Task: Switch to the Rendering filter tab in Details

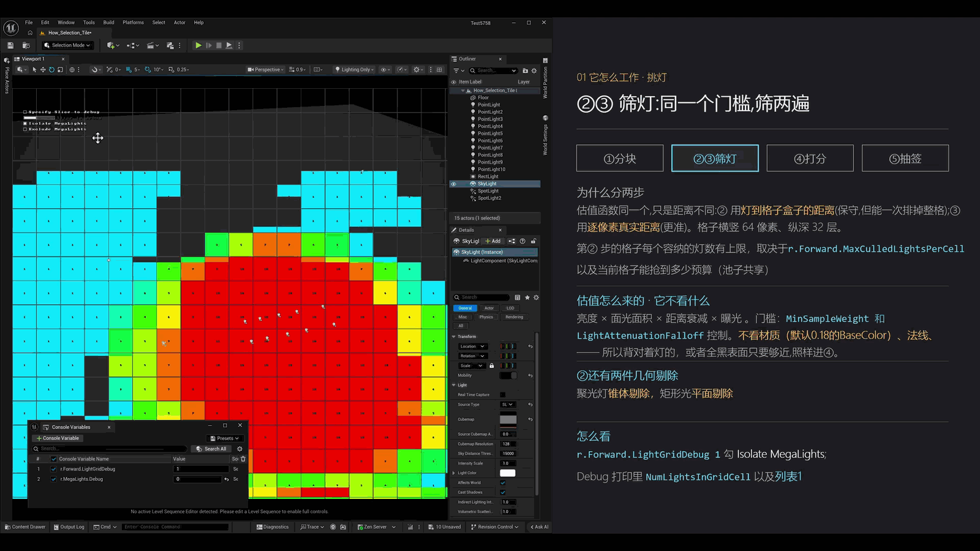Action: (x=514, y=317)
